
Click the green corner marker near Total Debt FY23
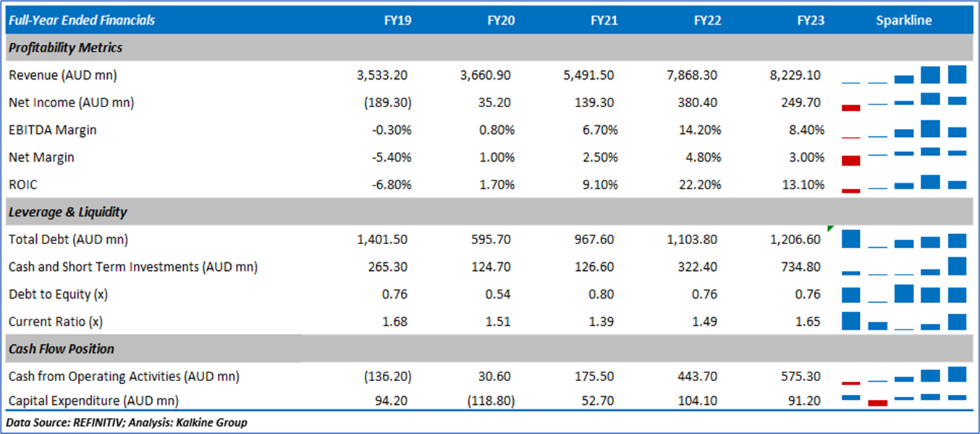point(831,229)
